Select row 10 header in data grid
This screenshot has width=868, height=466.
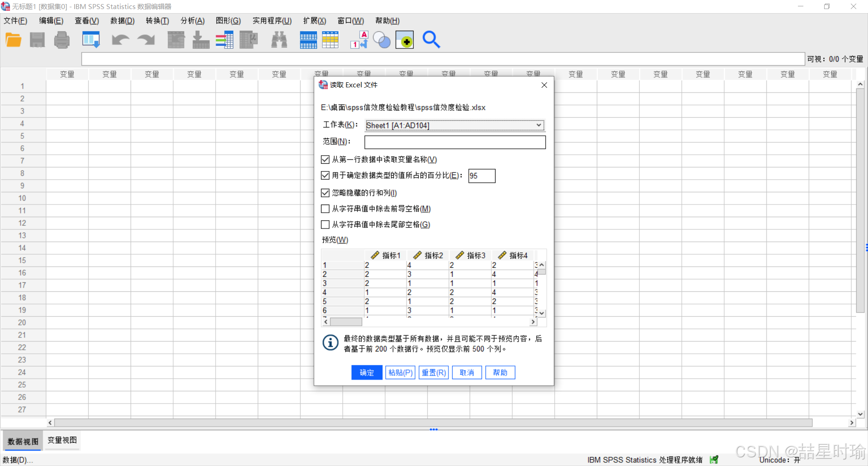coord(23,198)
